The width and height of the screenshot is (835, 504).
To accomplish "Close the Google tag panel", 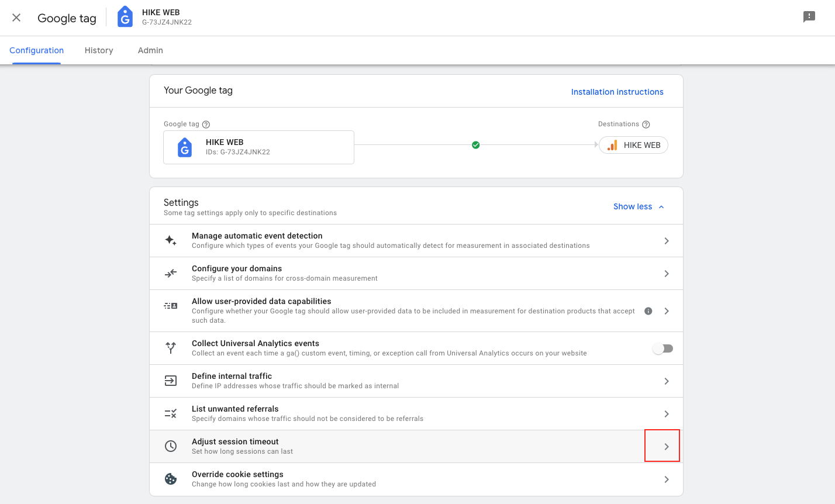I will [16, 18].
